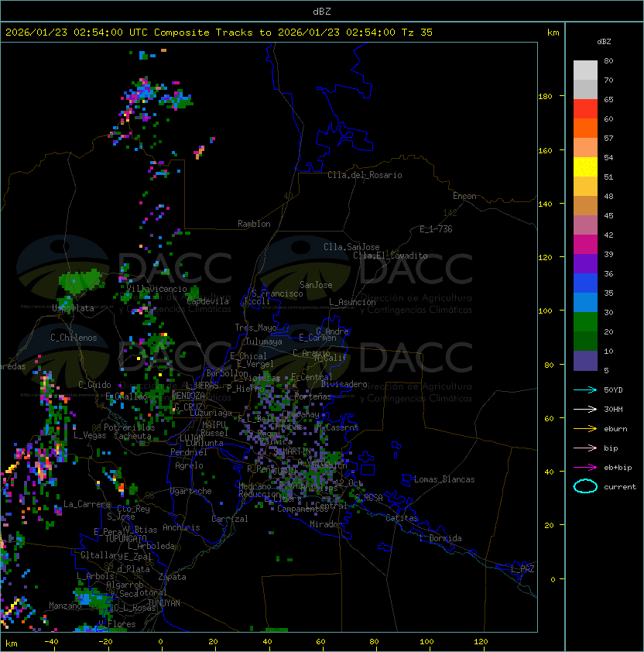Click the magenta eb+bip arrow in legend

(585, 468)
